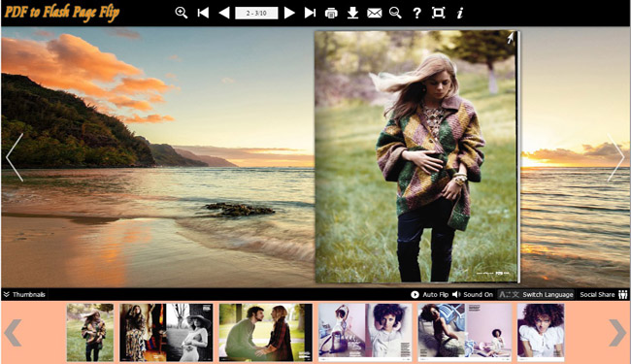Flip forward with the right side arrow
Viewport: 631px width, 364px height.
(x=615, y=157)
